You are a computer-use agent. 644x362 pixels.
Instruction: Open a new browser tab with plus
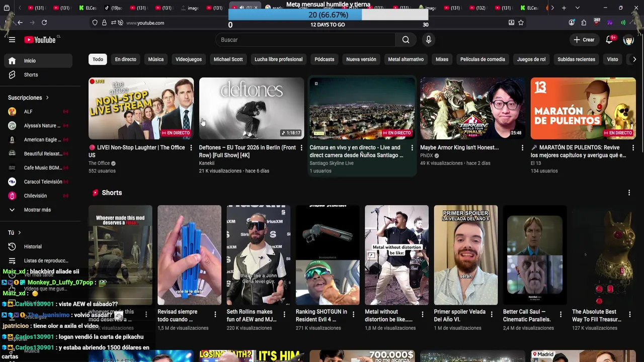[564, 8]
